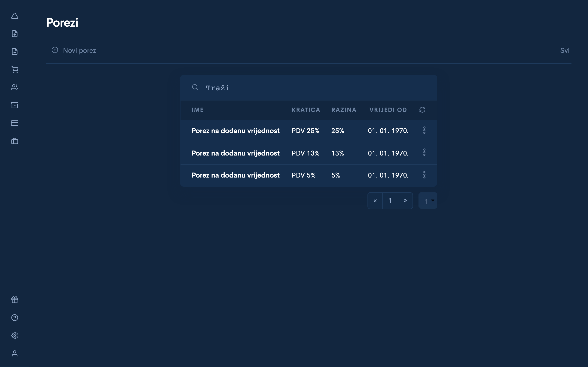Open the new document plus icon in sidebar

(14, 34)
